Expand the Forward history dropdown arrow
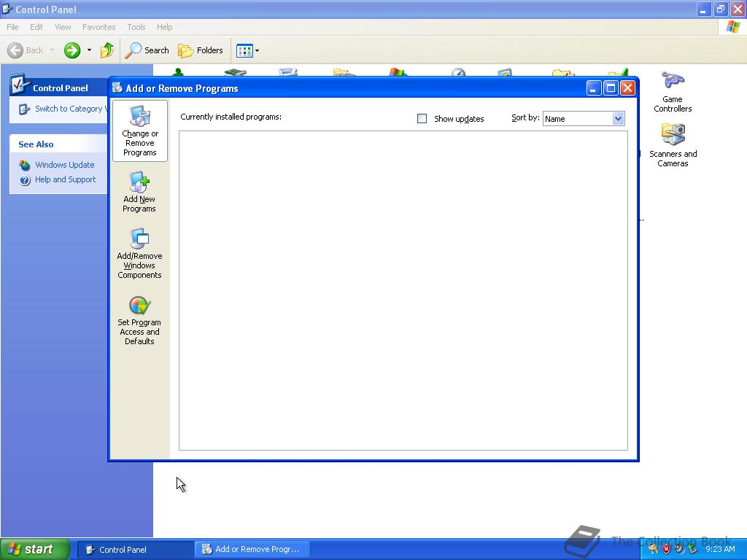Image resolution: width=747 pixels, height=560 pixels. click(x=89, y=50)
